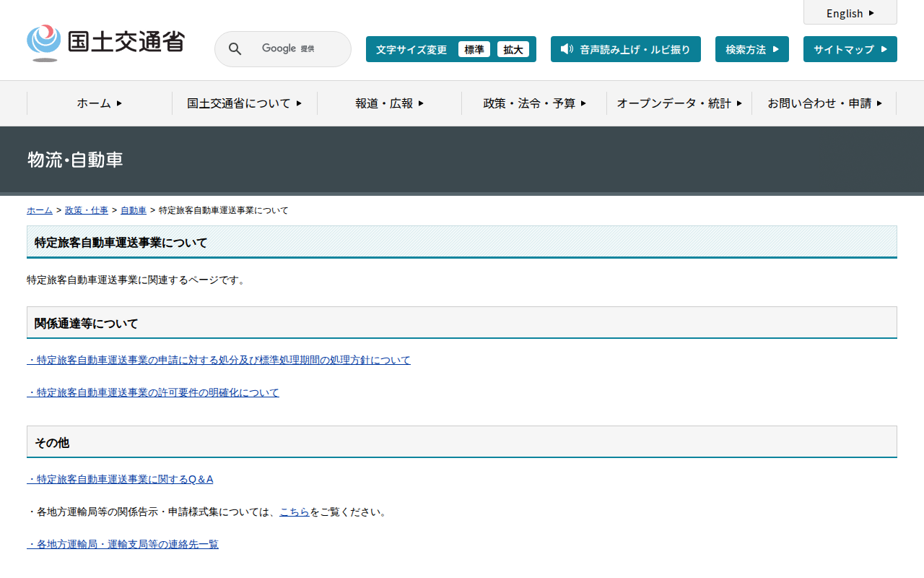The width and height of the screenshot is (924, 578).
Task: Switch to the English site
Action: [x=850, y=13]
